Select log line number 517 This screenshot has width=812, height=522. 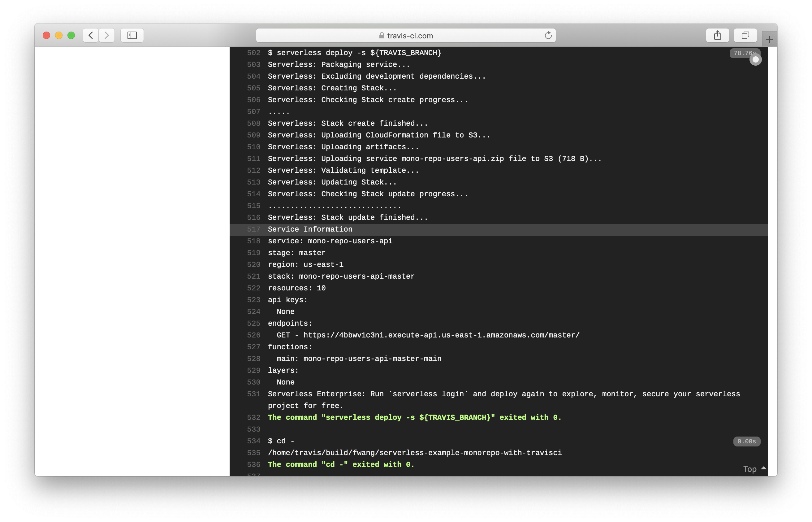pyautogui.click(x=253, y=229)
